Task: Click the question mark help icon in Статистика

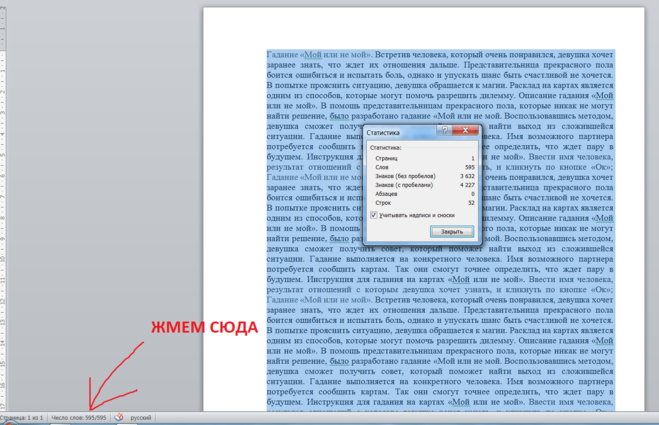Action: (445, 131)
